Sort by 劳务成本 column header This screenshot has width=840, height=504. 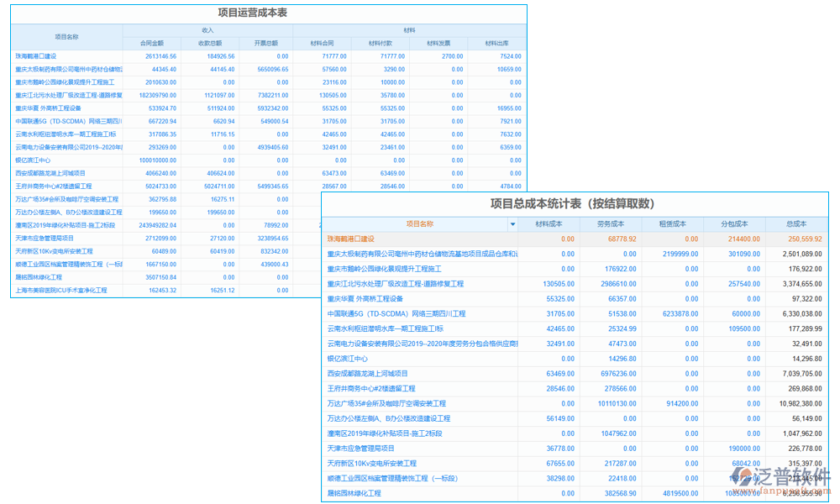pyautogui.click(x=611, y=224)
